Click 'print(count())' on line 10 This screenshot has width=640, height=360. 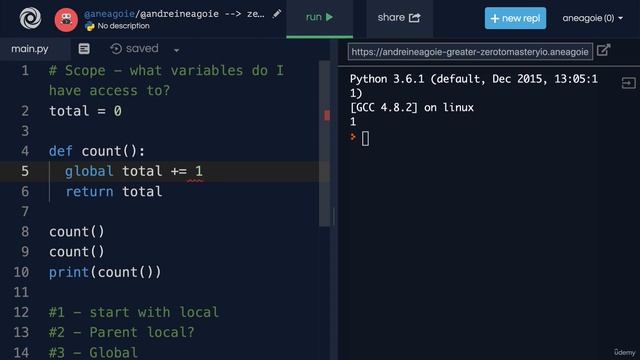[x=105, y=272]
